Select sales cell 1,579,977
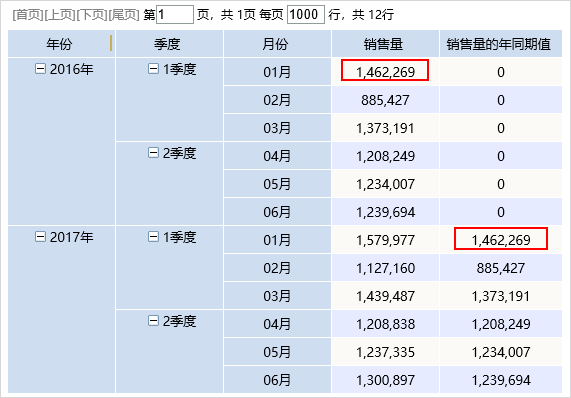This screenshot has height=398, width=571. [385, 240]
